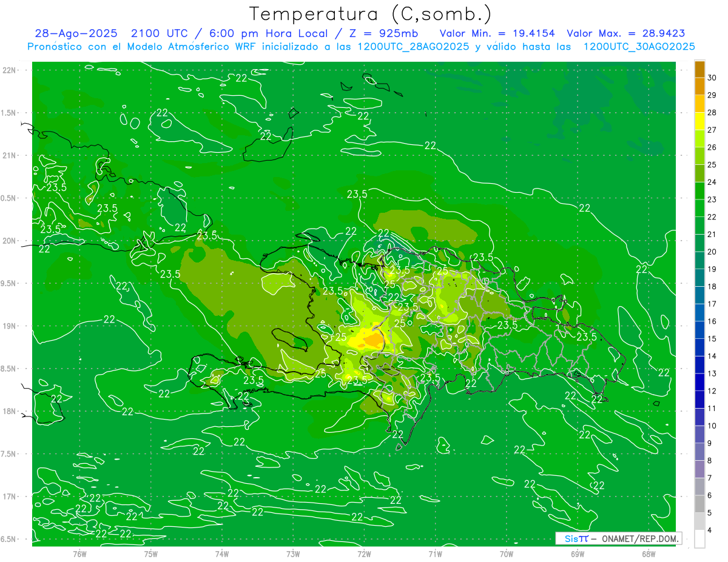Pick the teal swatch between 18 and 19
The height and width of the screenshot is (562, 728).
pyautogui.click(x=699, y=278)
